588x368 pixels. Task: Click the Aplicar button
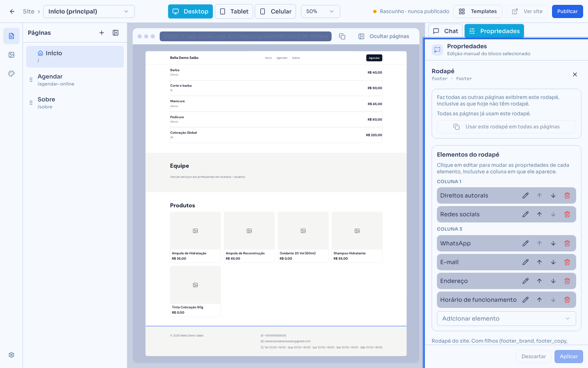[x=569, y=357]
